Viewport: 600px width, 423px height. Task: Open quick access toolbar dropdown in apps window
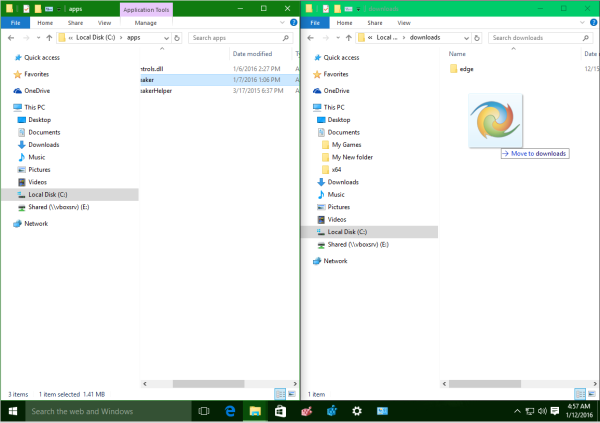[x=59, y=9]
